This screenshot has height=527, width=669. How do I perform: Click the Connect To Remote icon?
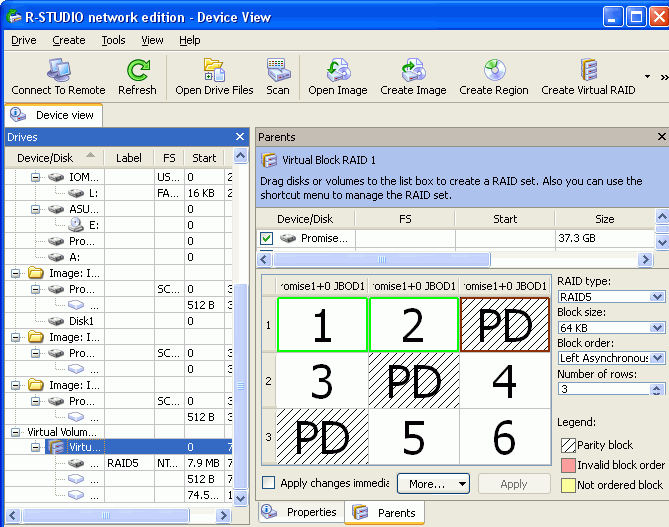pos(58,71)
